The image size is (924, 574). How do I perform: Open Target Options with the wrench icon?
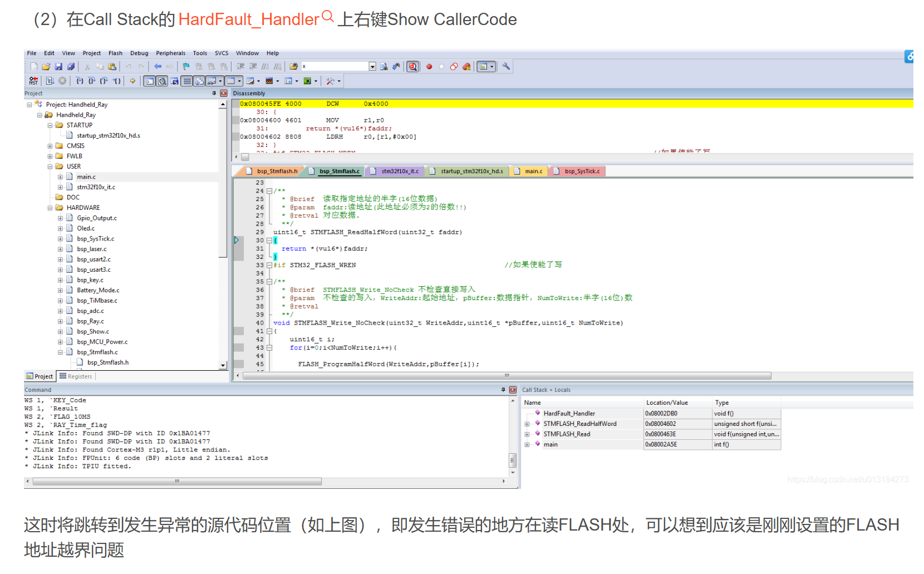coord(505,66)
